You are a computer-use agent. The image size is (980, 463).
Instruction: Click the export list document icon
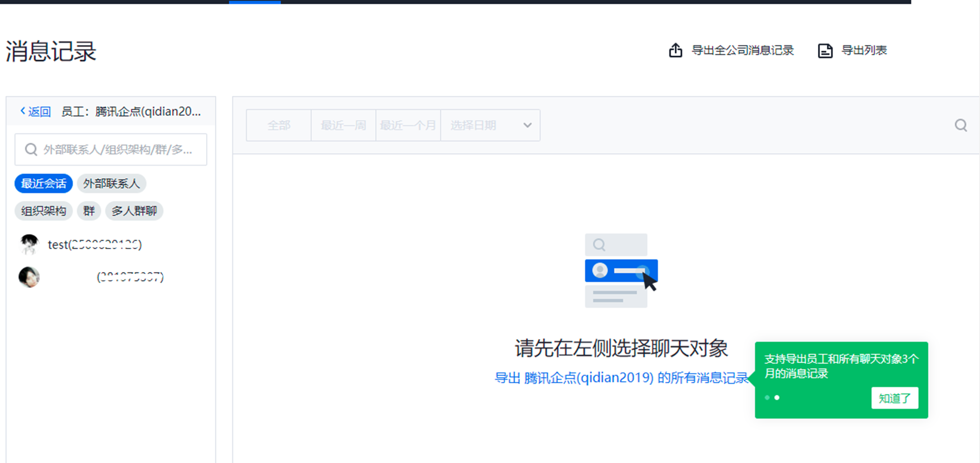(x=825, y=50)
